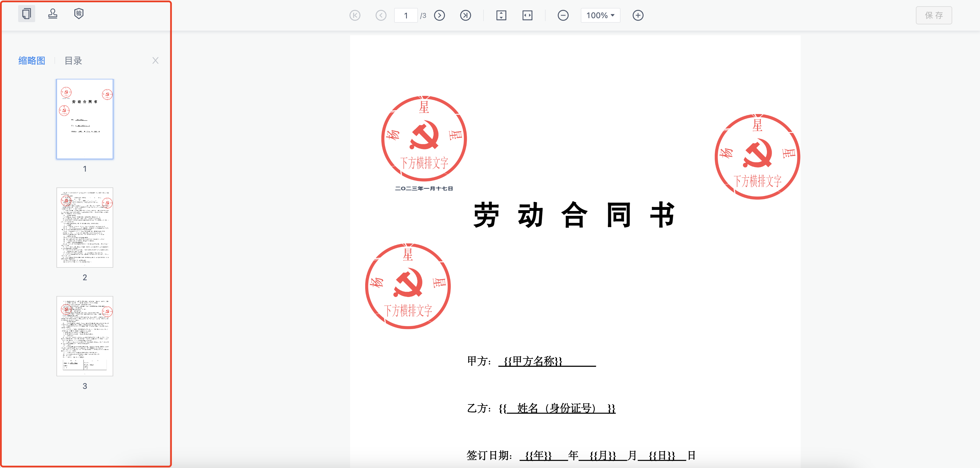Go to the previous page
This screenshot has height=468, width=980.
point(380,16)
